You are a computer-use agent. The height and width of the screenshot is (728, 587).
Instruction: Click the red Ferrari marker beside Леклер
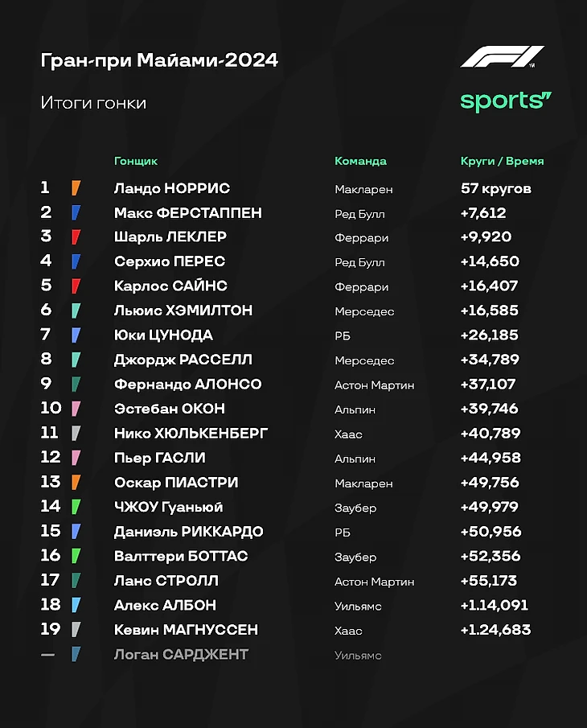[76, 237]
